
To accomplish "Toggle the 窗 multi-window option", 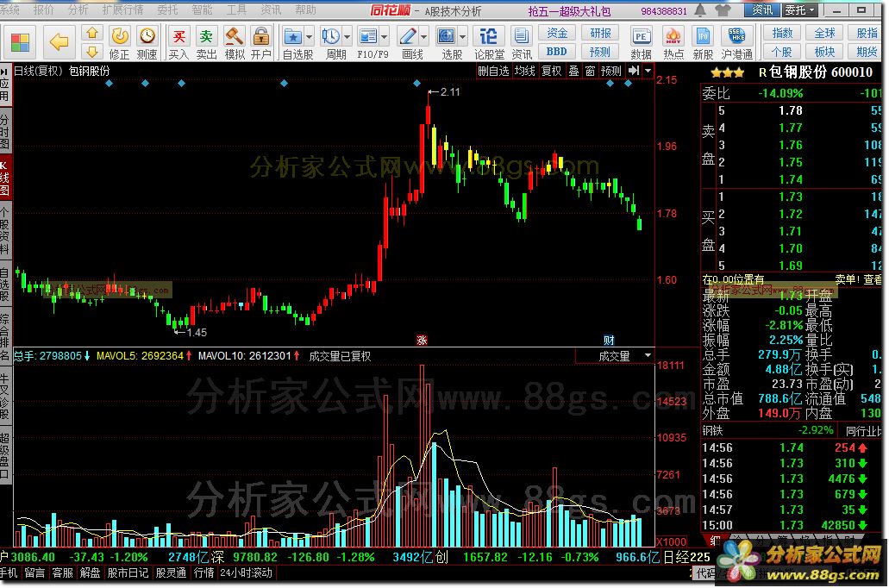I will click(590, 71).
